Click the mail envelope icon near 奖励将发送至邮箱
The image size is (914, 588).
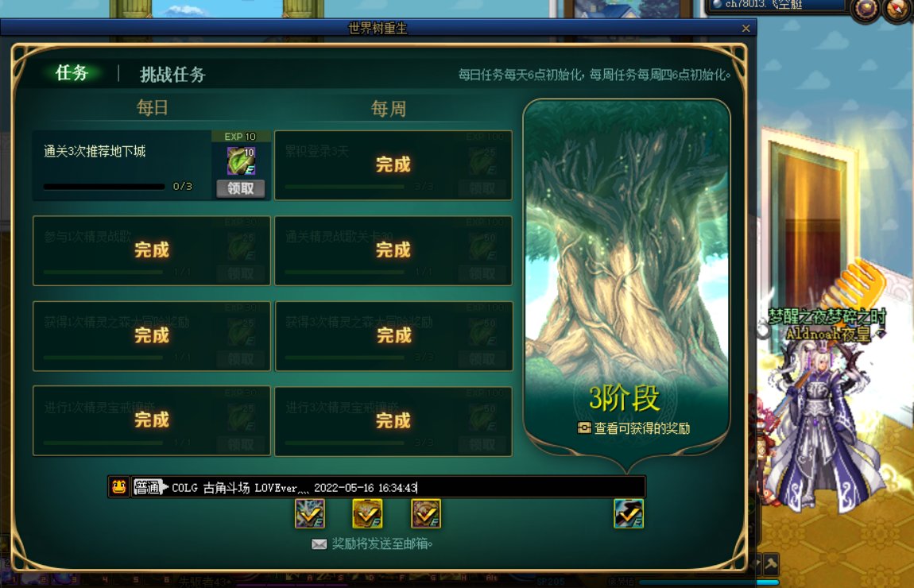coord(319,544)
